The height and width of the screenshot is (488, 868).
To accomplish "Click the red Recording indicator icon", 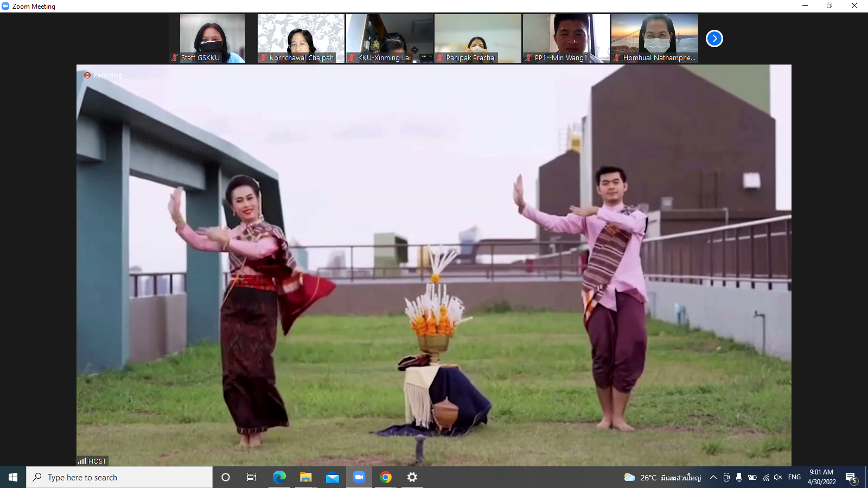I will point(87,75).
